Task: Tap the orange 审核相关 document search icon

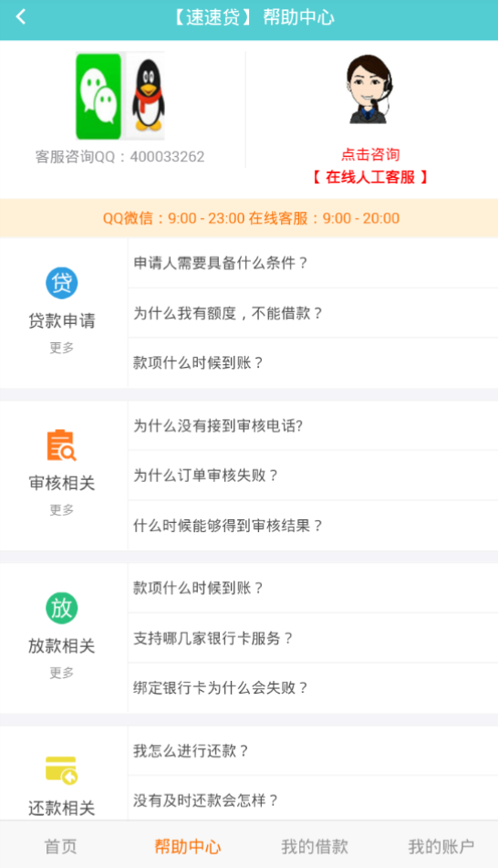Action: pyautogui.click(x=61, y=445)
